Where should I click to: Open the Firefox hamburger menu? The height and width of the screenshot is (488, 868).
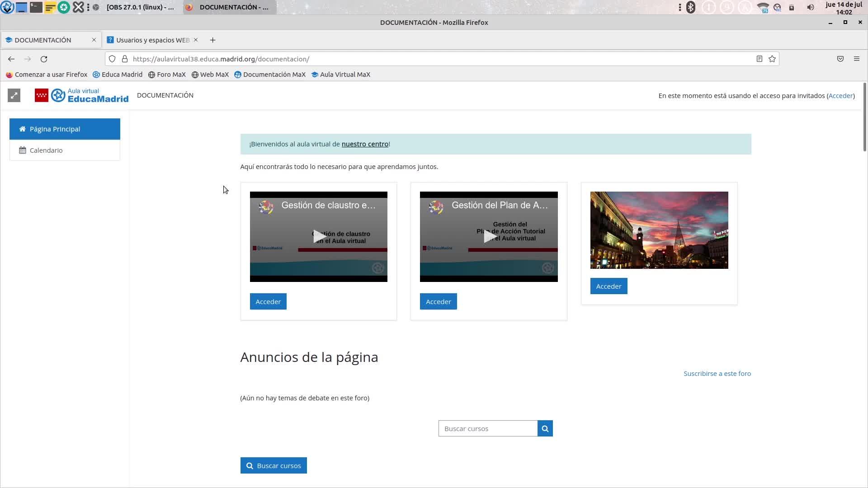coord(856,59)
